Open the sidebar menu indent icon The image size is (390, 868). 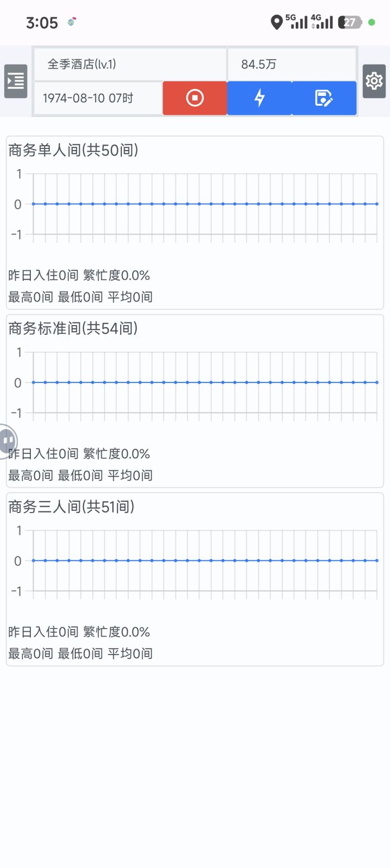click(x=16, y=81)
